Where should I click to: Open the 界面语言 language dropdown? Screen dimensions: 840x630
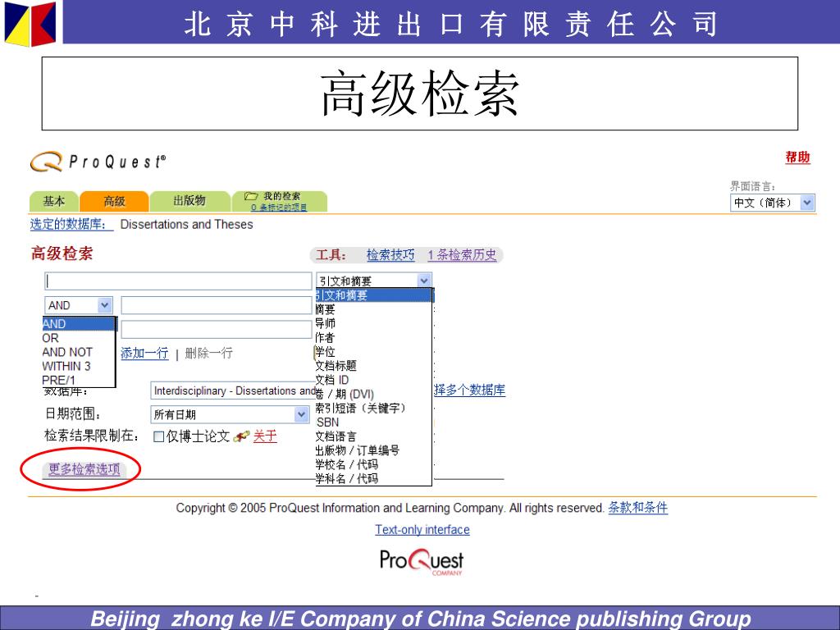772,203
